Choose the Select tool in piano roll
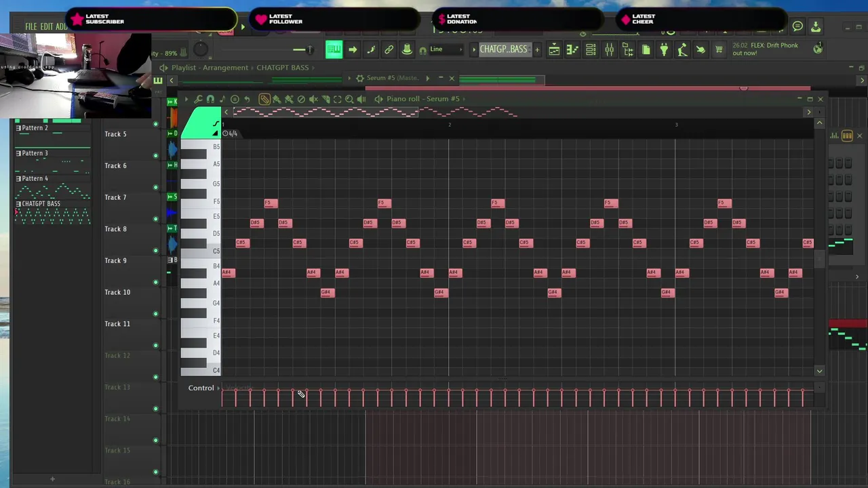 pos(337,99)
